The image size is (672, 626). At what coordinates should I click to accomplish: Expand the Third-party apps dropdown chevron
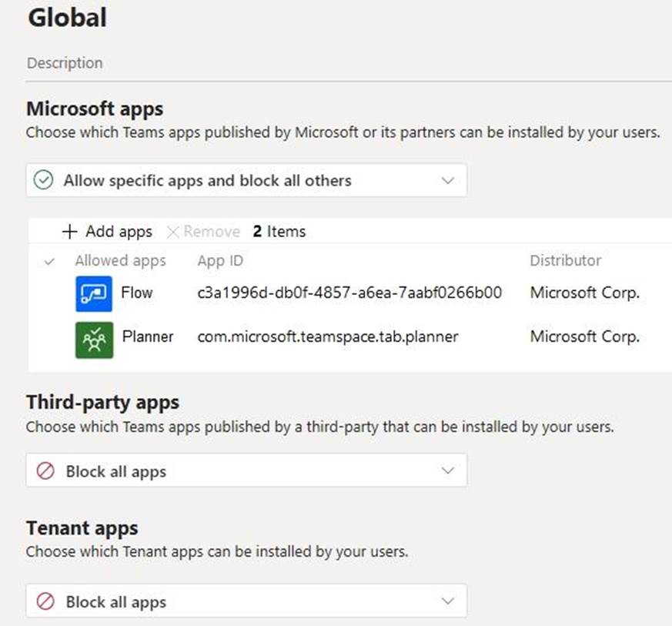click(447, 471)
